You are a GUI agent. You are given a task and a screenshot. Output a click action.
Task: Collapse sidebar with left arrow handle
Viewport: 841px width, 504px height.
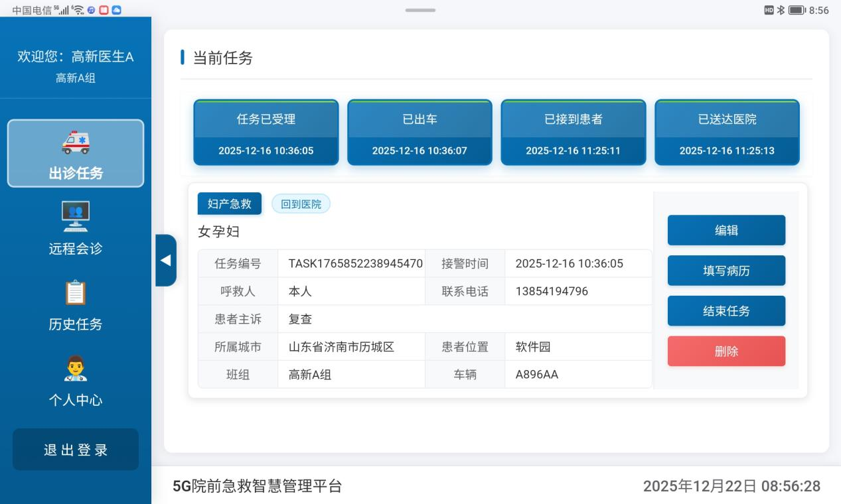(166, 260)
